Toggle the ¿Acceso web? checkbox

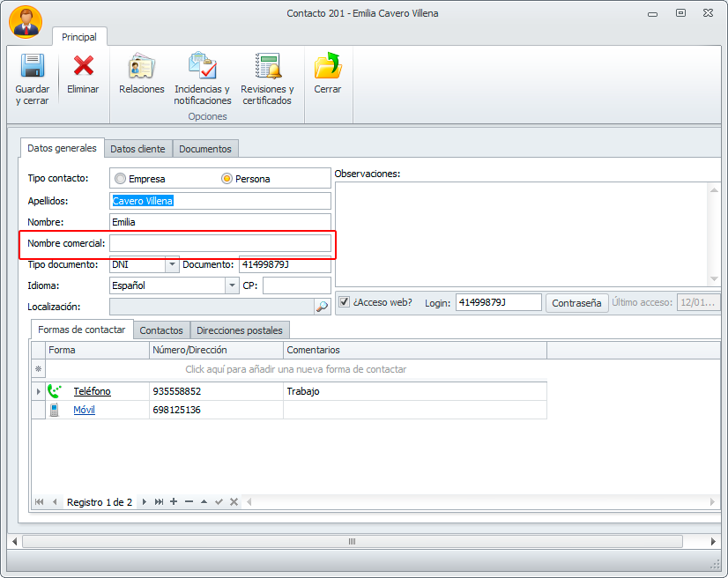[x=345, y=302]
